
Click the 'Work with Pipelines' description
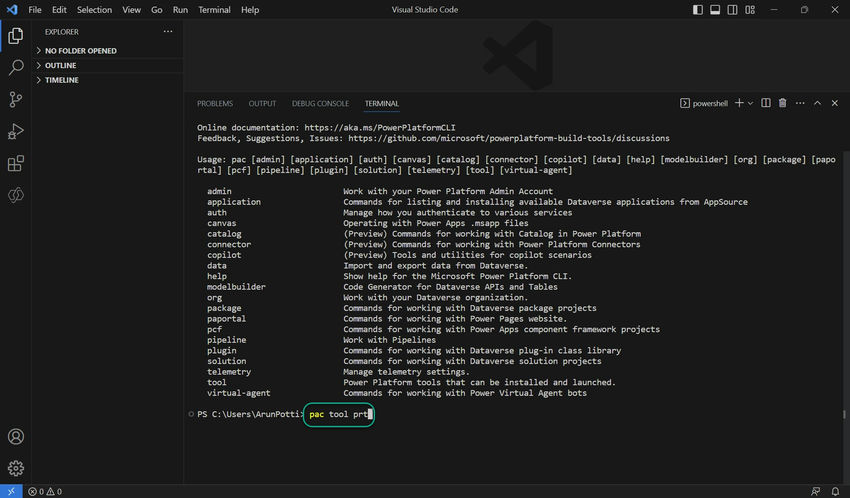[389, 340]
